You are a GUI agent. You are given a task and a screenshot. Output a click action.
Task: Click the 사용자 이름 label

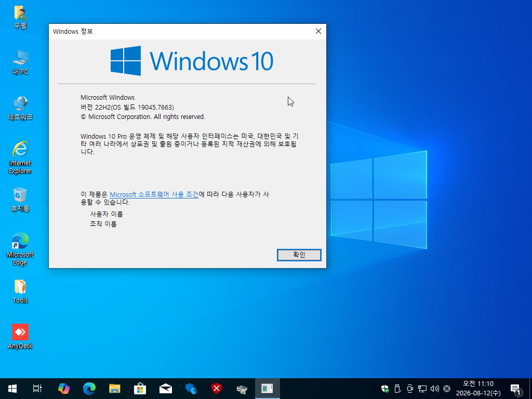point(107,214)
